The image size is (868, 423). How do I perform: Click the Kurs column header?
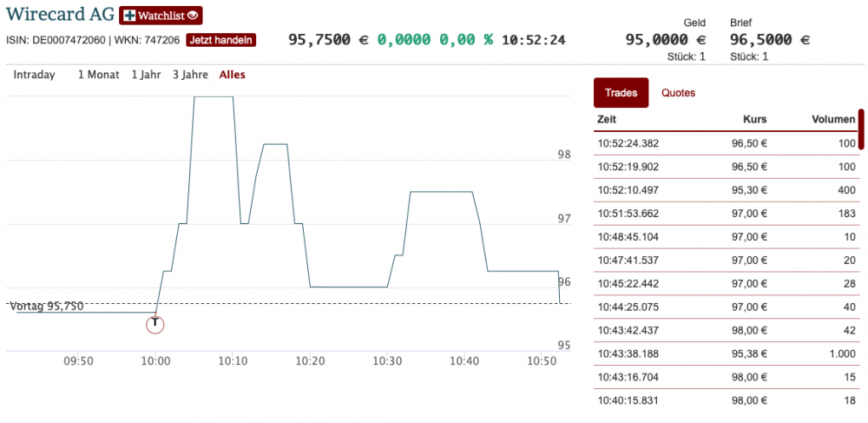click(x=754, y=119)
